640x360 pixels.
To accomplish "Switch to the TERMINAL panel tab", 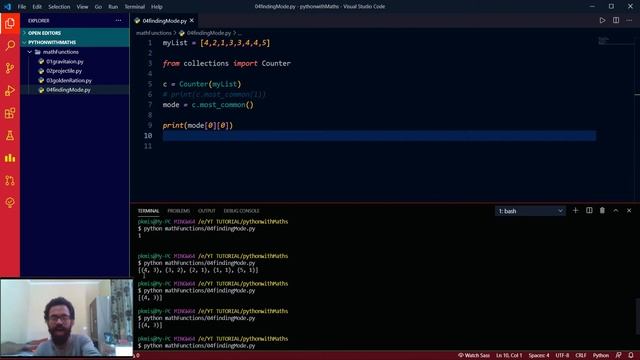I will (148, 211).
